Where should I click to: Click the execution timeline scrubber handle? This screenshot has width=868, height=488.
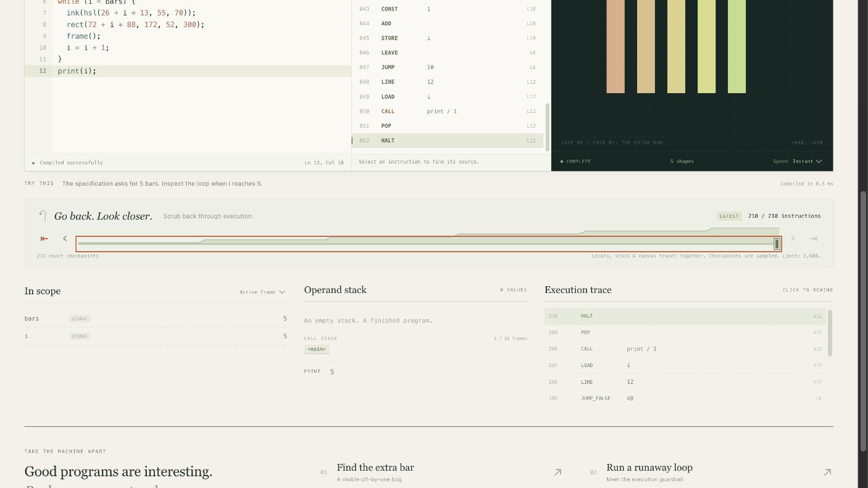coord(777,244)
